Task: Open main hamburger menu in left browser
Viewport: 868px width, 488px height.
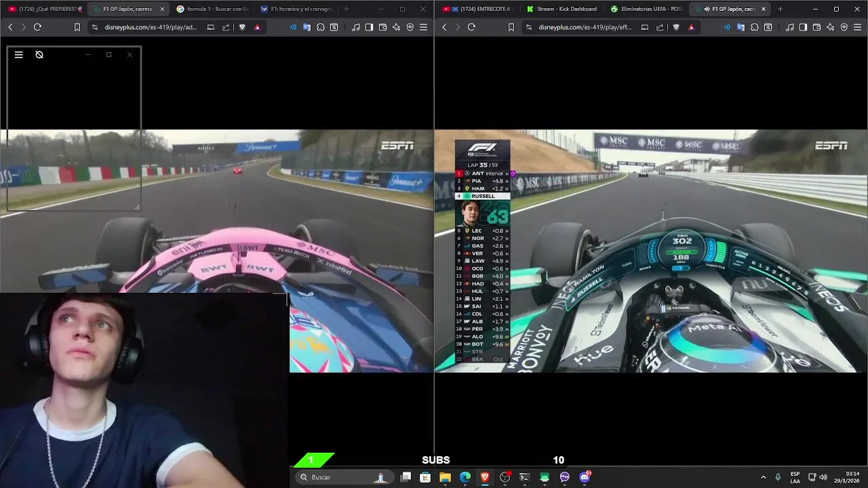Action: [x=424, y=27]
